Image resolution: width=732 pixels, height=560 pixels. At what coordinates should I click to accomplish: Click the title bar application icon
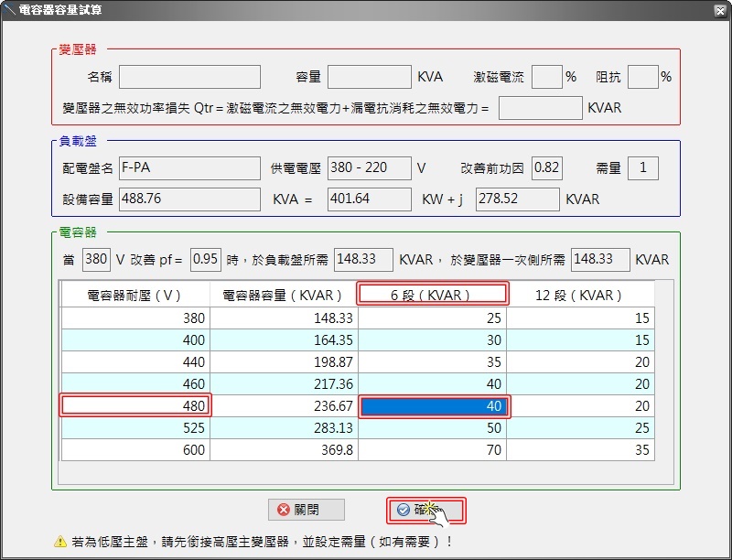coord(9,10)
